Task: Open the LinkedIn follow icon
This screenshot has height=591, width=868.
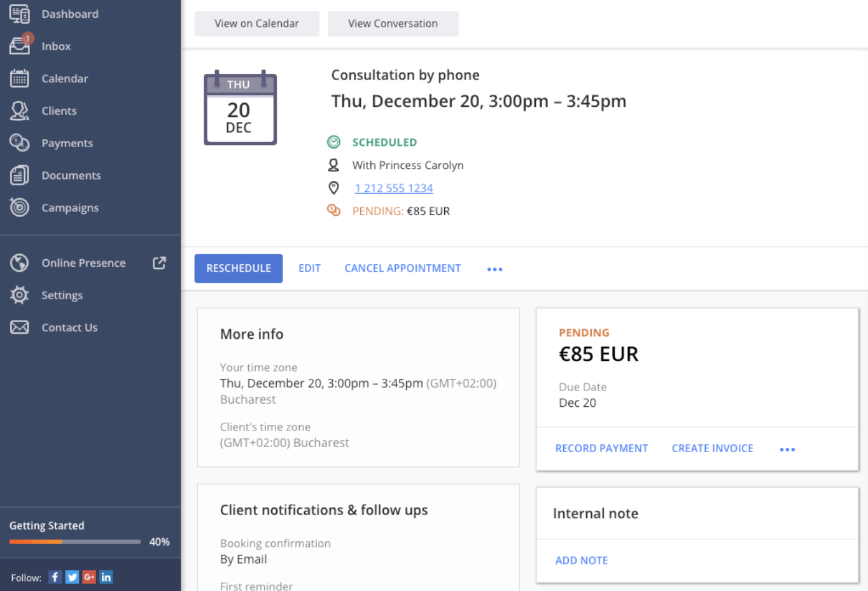Action: pyautogui.click(x=106, y=577)
